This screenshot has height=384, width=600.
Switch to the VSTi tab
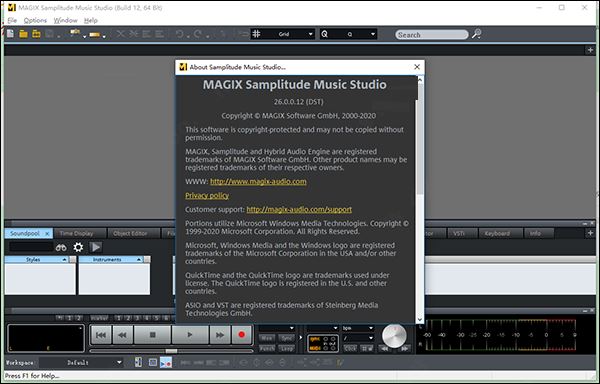[462, 233]
